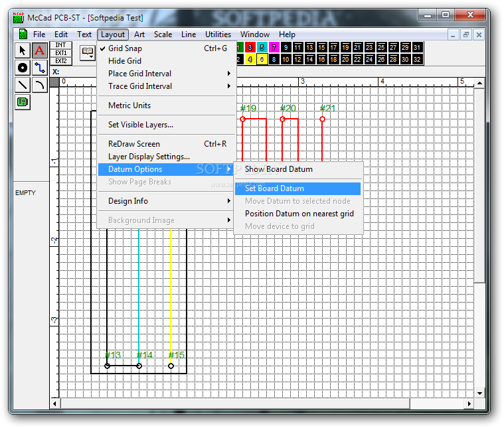The width and height of the screenshot is (504, 428).
Task: Expand Trace Grid Interval submenu
Action: pyautogui.click(x=166, y=86)
